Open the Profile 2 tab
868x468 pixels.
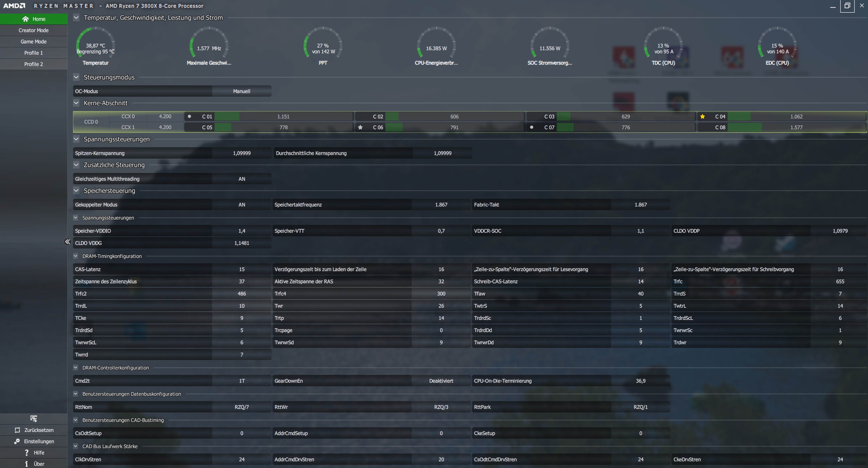[x=33, y=64]
